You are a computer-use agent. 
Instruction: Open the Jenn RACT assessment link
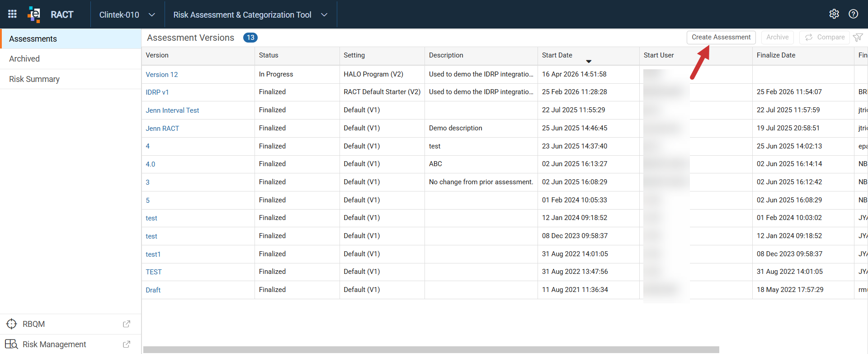tap(162, 129)
